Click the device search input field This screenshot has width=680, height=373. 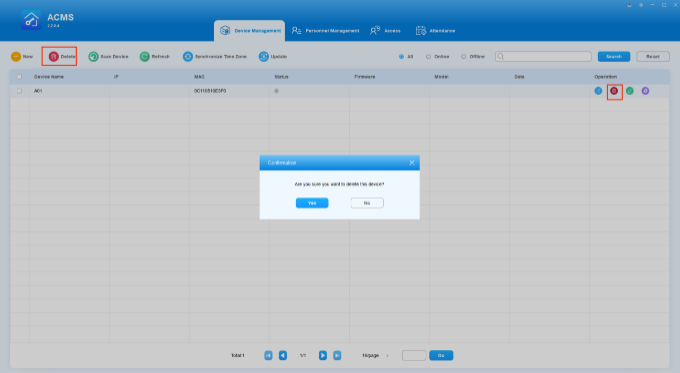click(x=543, y=56)
